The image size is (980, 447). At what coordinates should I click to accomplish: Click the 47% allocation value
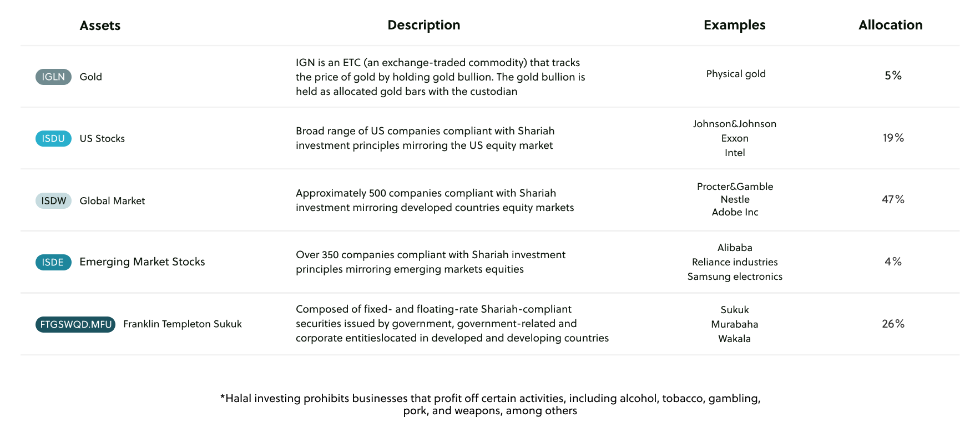(893, 199)
